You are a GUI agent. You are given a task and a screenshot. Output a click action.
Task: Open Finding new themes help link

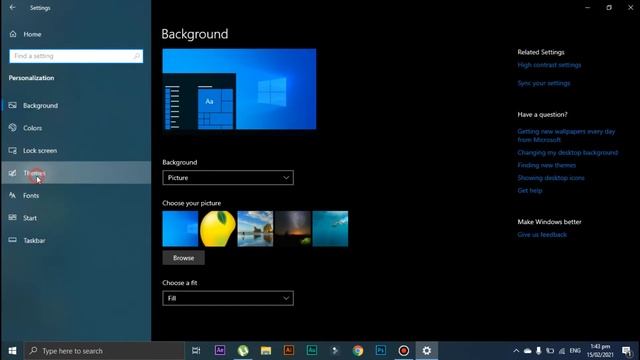[x=547, y=165]
